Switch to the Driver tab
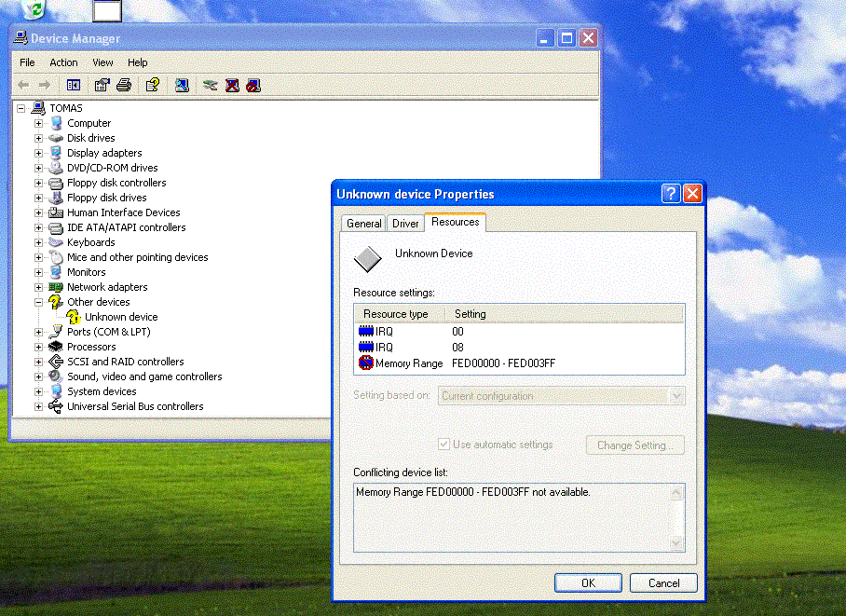 coord(405,224)
